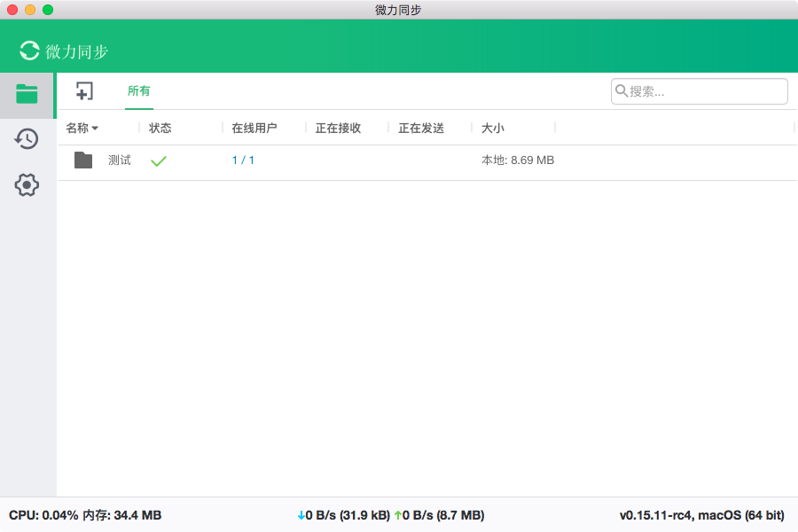Screen dimensions: 798x532
Task: Open settings gear in sidebar
Action: tap(27, 185)
